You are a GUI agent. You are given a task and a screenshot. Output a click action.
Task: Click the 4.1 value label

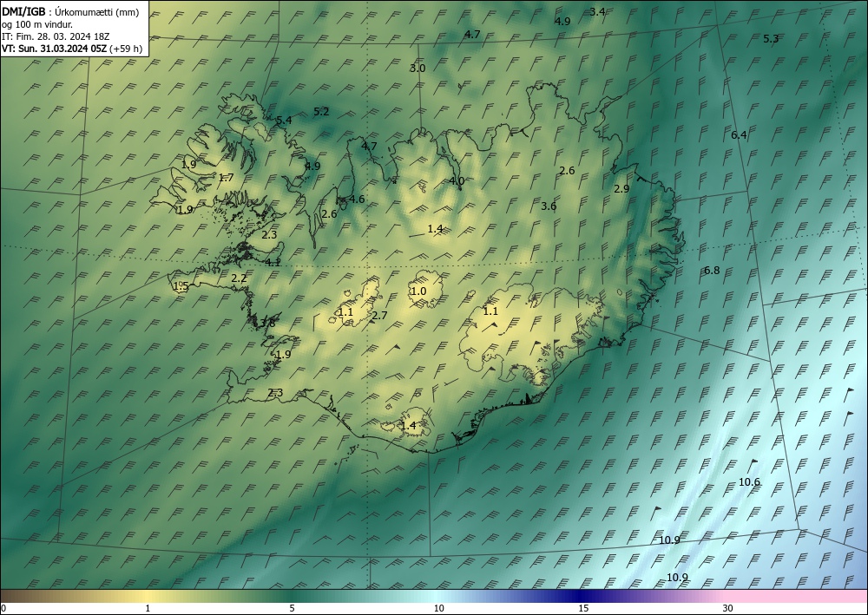273,263
